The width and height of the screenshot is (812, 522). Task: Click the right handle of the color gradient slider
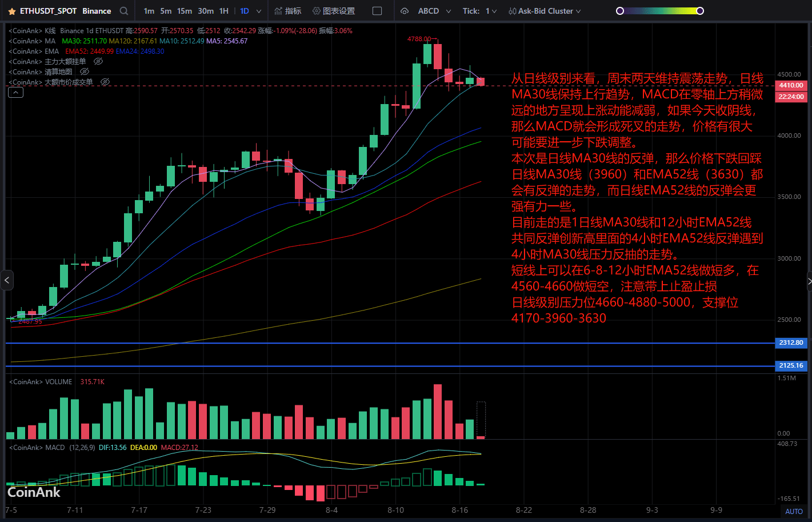[x=700, y=11]
